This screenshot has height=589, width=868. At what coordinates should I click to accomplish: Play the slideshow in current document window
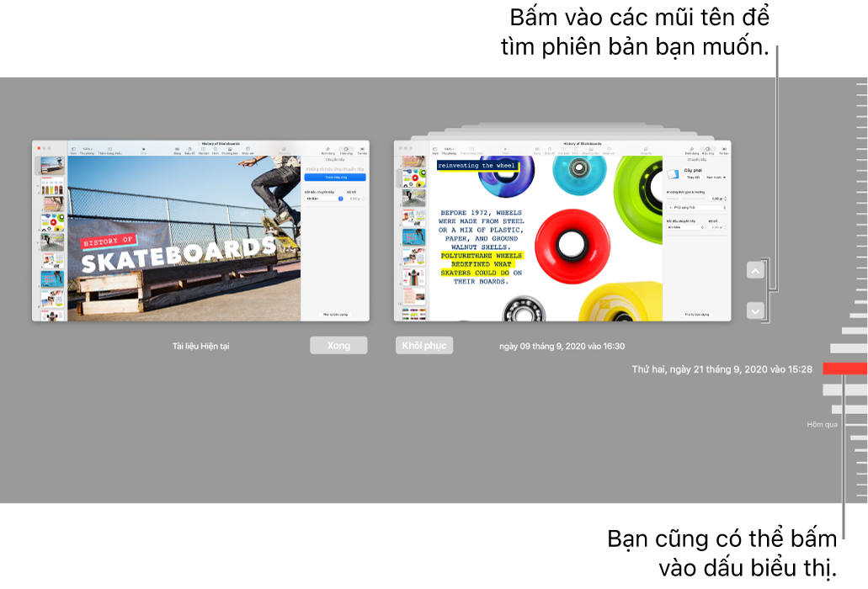pyautogui.click(x=143, y=151)
